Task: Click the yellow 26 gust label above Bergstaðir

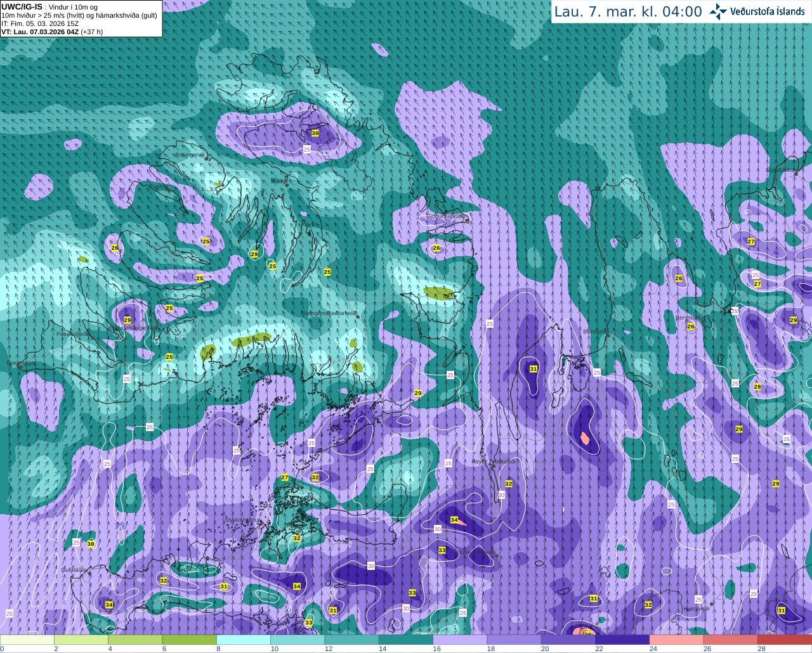Action: click(x=679, y=278)
